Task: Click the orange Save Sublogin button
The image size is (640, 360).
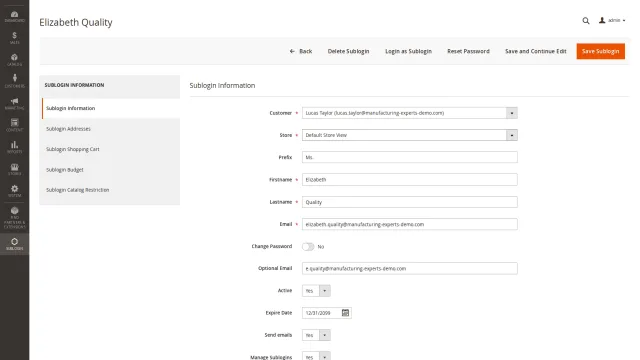Action: (600, 51)
